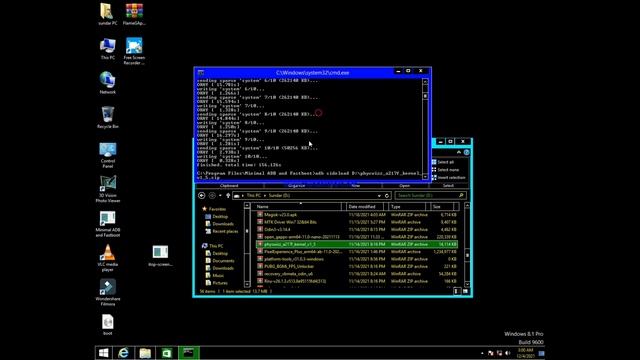This screenshot has height=360, width=640.
Task: Launch 3D Vision Photo Viewer shortcut
Action: click(x=107, y=189)
